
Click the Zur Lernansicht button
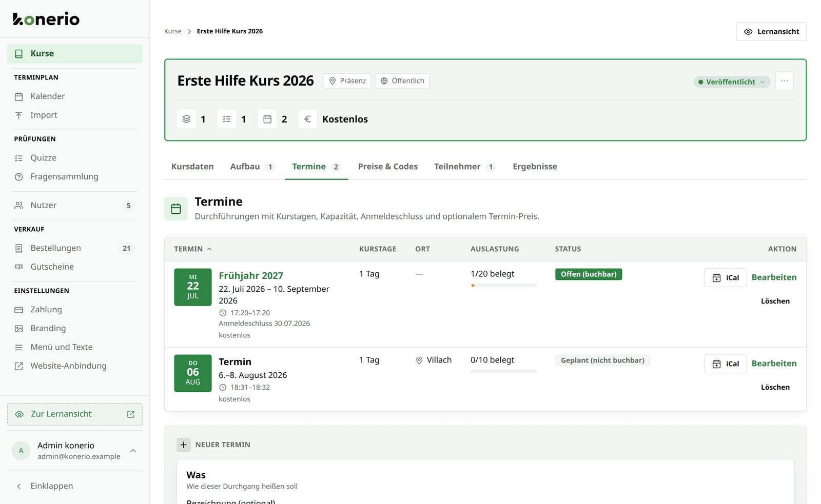coord(75,414)
